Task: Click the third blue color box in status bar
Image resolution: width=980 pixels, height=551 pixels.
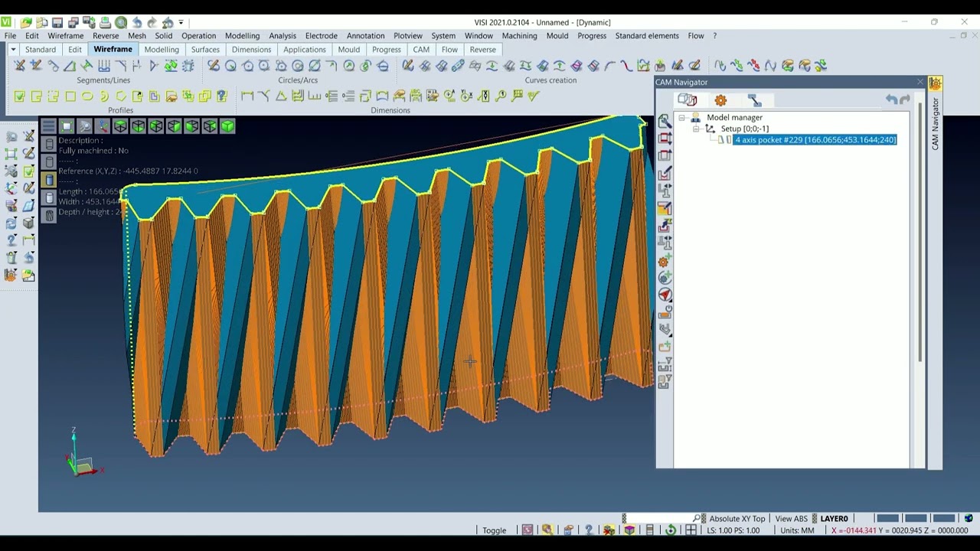Action: (x=944, y=519)
